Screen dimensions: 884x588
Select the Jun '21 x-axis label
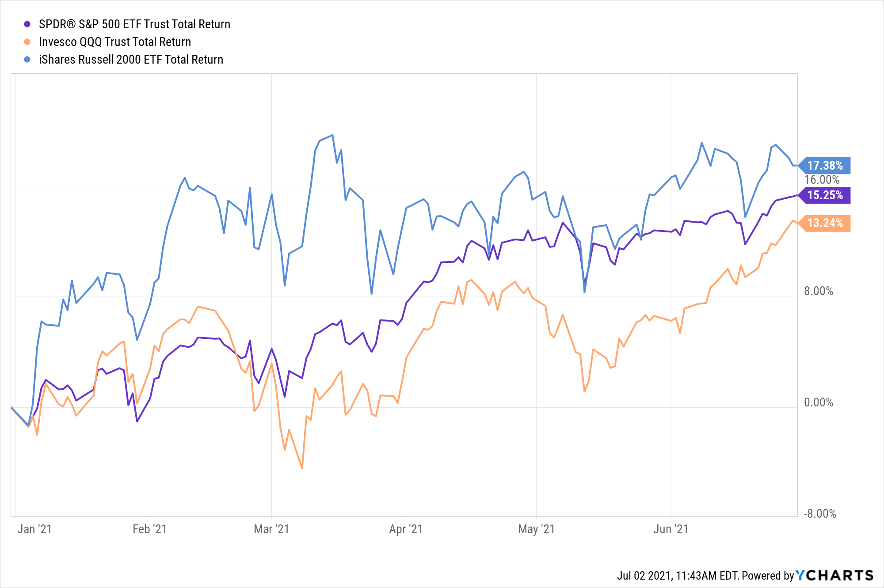click(671, 529)
